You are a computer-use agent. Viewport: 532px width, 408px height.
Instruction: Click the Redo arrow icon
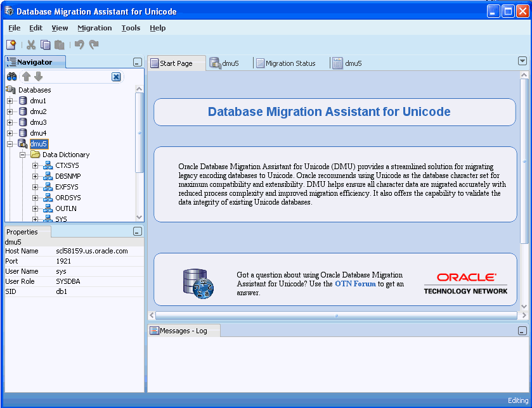coord(94,45)
